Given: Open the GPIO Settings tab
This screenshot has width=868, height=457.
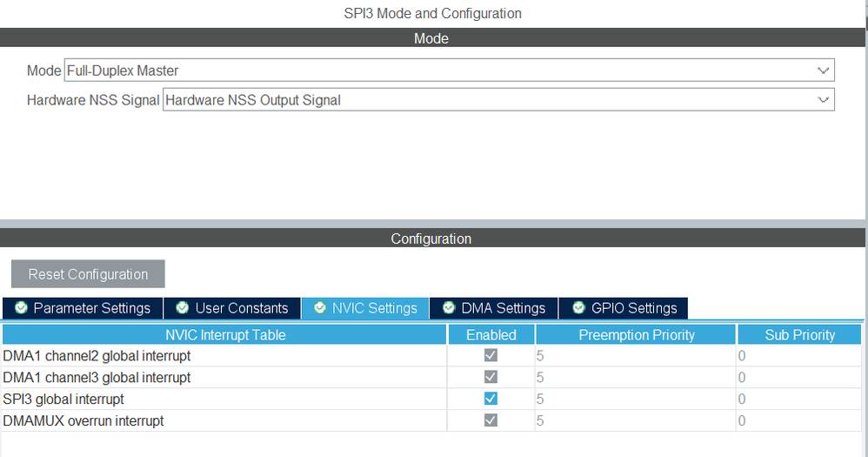Looking at the screenshot, I should click(x=624, y=308).
